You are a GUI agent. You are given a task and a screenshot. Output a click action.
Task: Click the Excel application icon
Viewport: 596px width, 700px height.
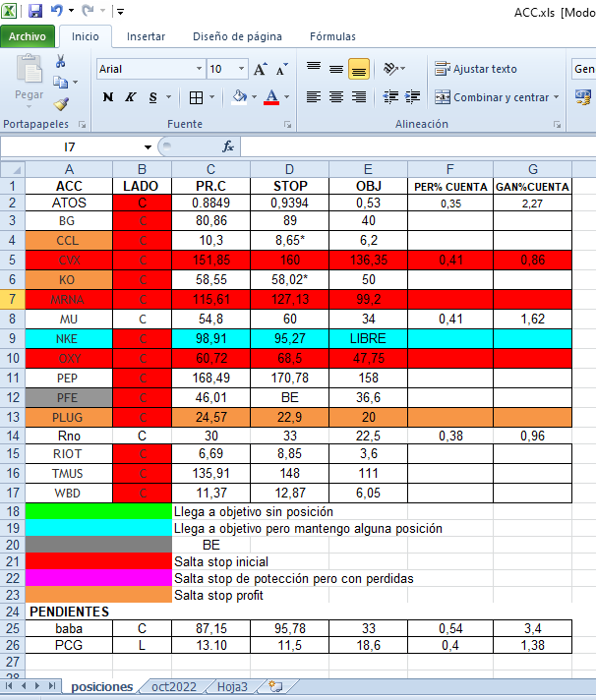pos(9,11)
